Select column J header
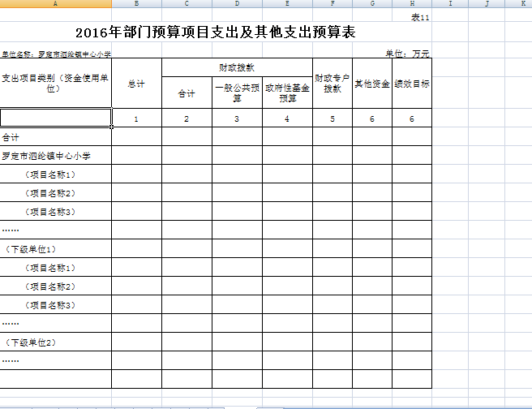Image resolution: width=532 pixels, height=409 pixels. click(x=485, y=4)
